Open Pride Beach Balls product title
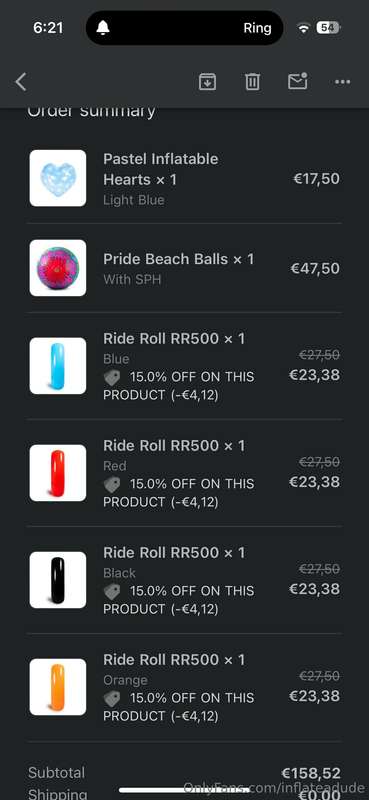This screenshot has height=800, width=369. pos(178,259)
